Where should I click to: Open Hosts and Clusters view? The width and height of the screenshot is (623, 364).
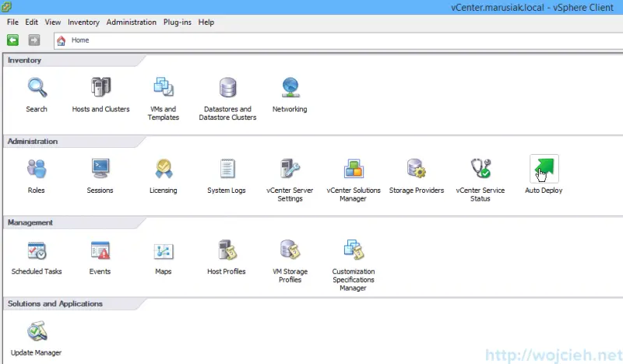point(100,87)
